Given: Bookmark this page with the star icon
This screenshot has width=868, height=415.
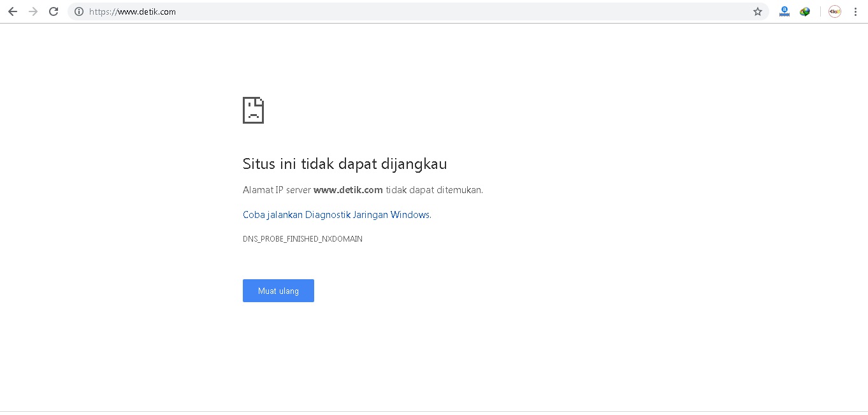Looking at the screenshot, I should click(x=758, y=11).
